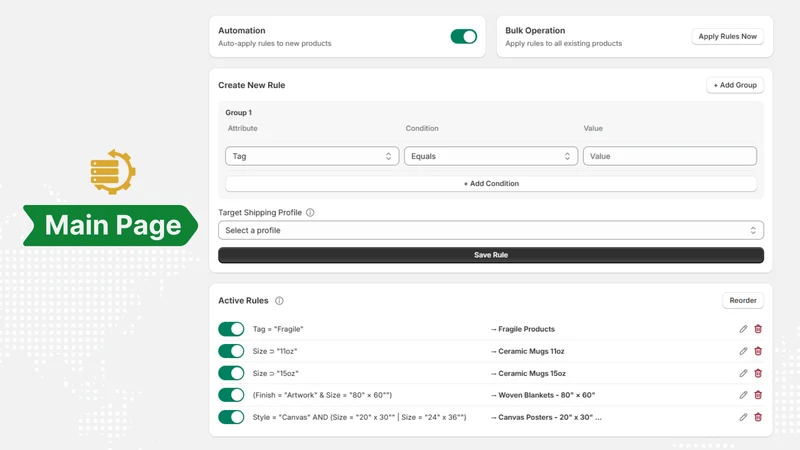Disable the Tag = "Fragile" rule toggle
Viewport: 800px width, 450px height.
coord(231,329)
